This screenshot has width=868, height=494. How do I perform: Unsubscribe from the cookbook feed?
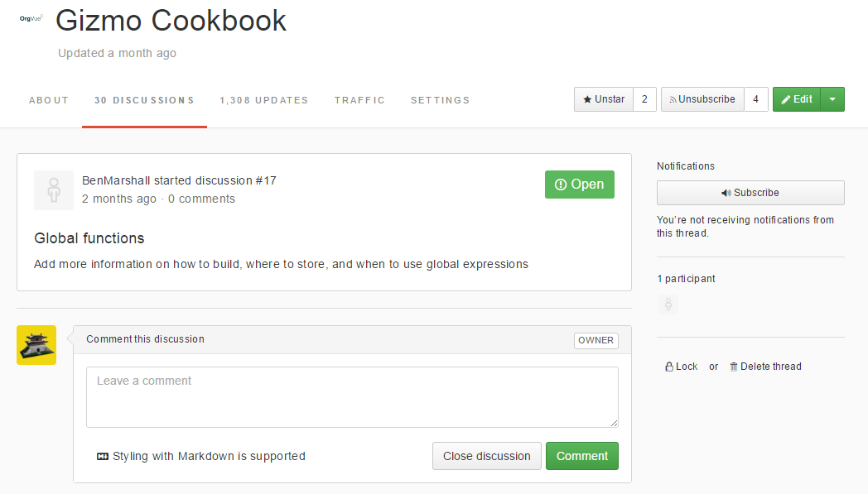(702, 99)
